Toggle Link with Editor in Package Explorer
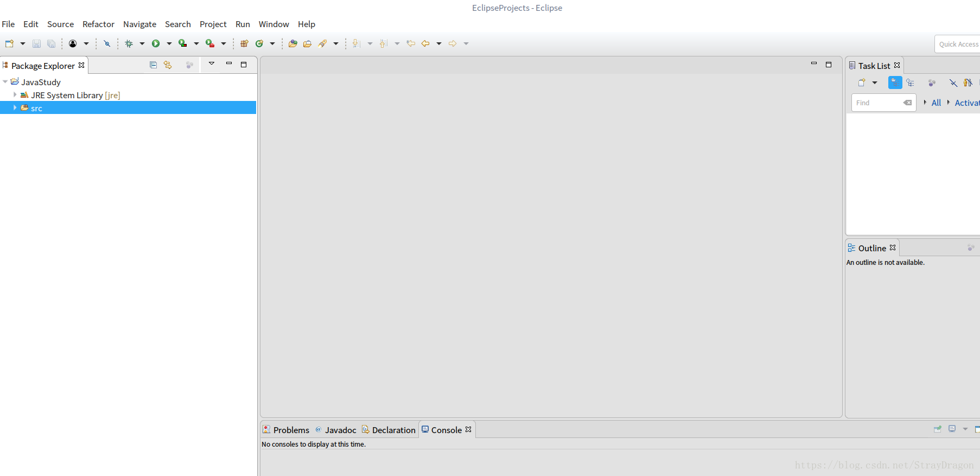The width and height of the screenshot is (980, 476). tap(168, 65)
